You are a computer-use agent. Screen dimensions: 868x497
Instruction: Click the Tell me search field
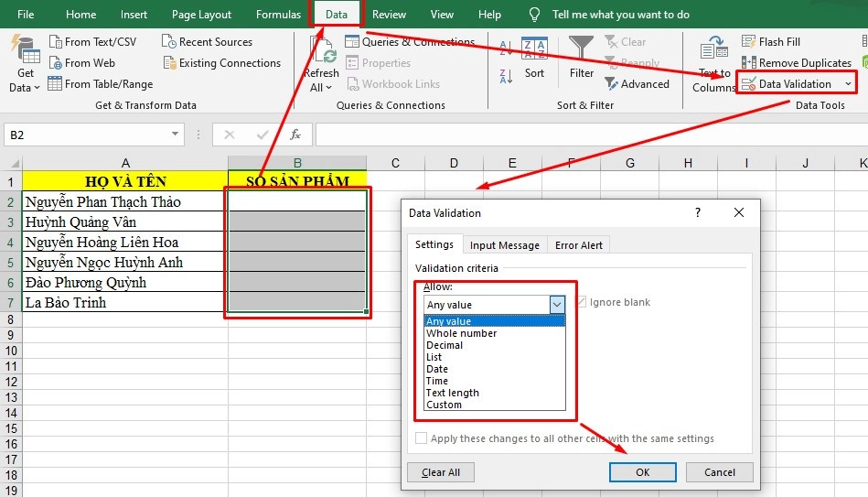point(620,15)
